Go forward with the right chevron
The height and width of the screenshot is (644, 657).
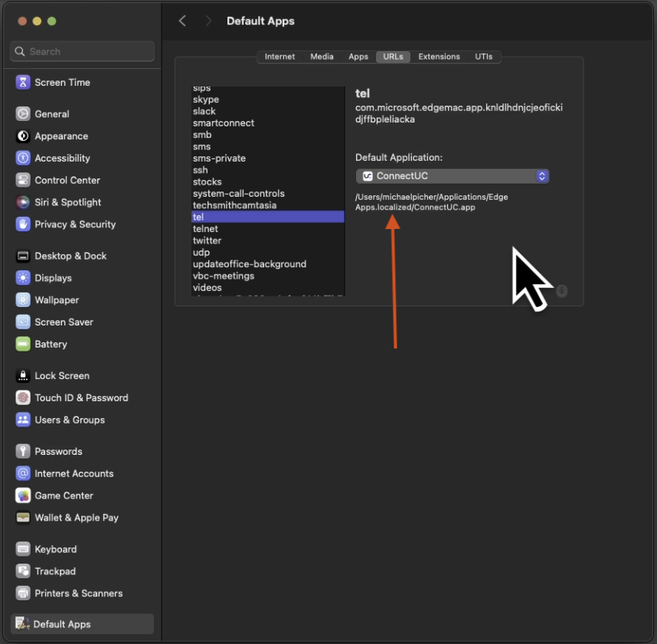pos(208,21)
